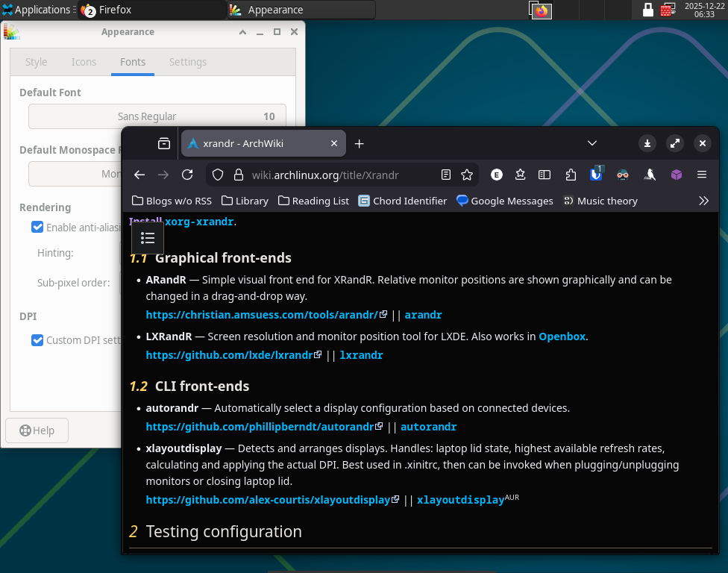Open the Firefox hamburger application menu

[701, 175]
